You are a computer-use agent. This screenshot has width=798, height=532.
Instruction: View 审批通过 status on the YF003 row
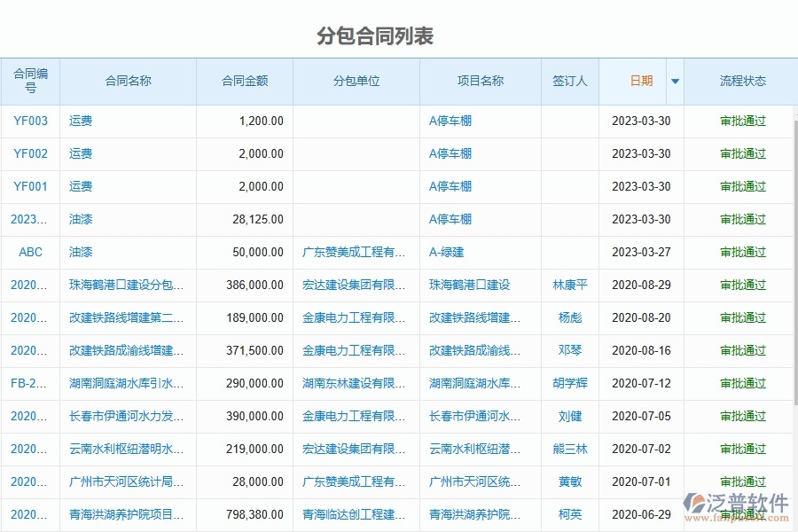coord(743,121)
